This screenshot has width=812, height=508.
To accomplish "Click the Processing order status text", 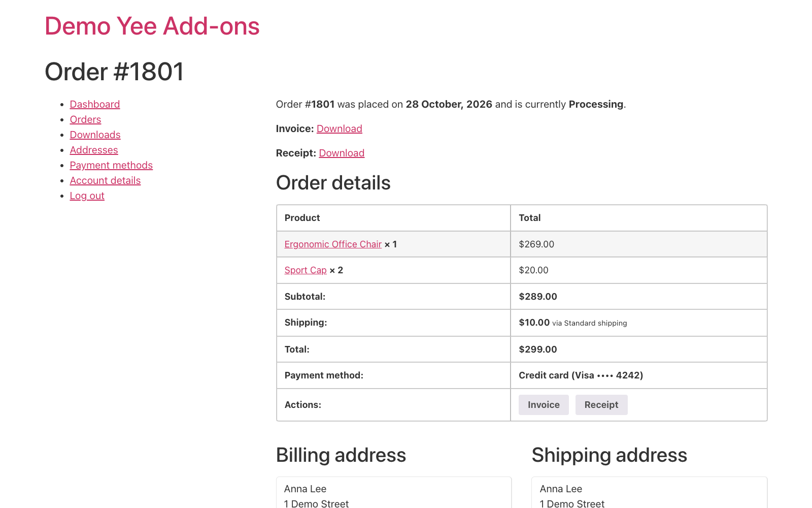I will [x=596, y=104].
